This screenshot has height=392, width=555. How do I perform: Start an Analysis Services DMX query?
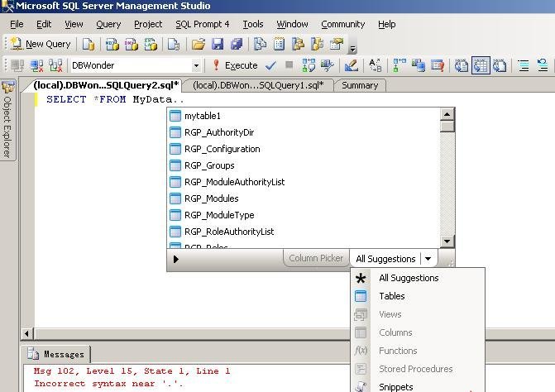click(132, 44)
